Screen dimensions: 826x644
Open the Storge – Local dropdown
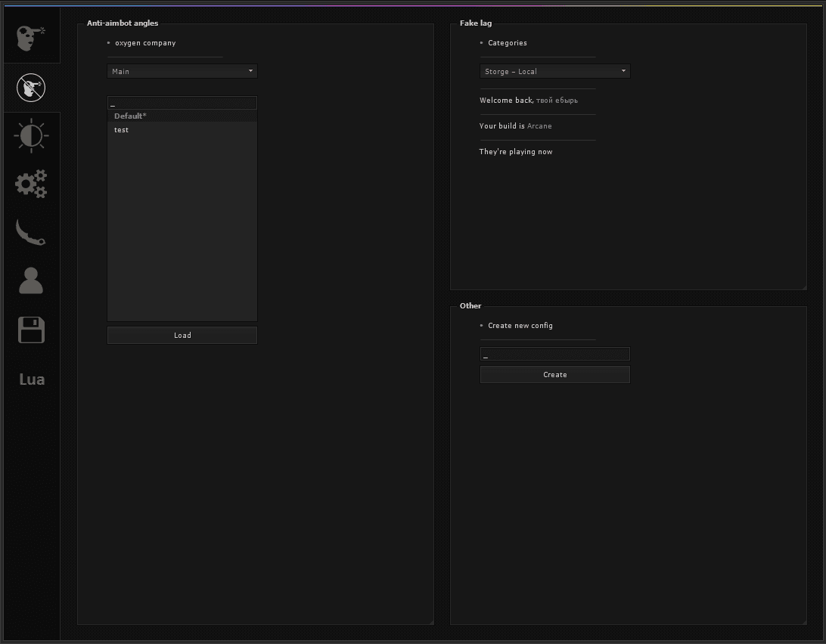click(555, 71)
